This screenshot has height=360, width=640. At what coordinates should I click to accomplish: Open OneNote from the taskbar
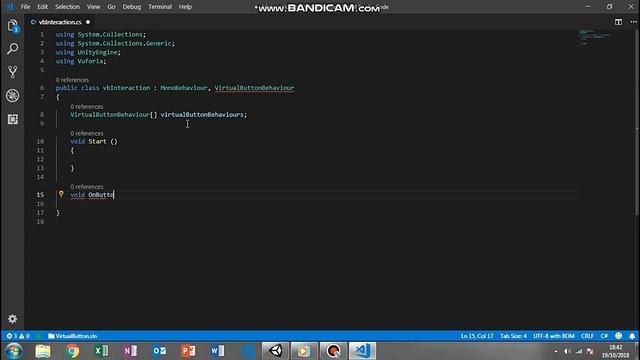pyautogui.click(x=130, y=351)
